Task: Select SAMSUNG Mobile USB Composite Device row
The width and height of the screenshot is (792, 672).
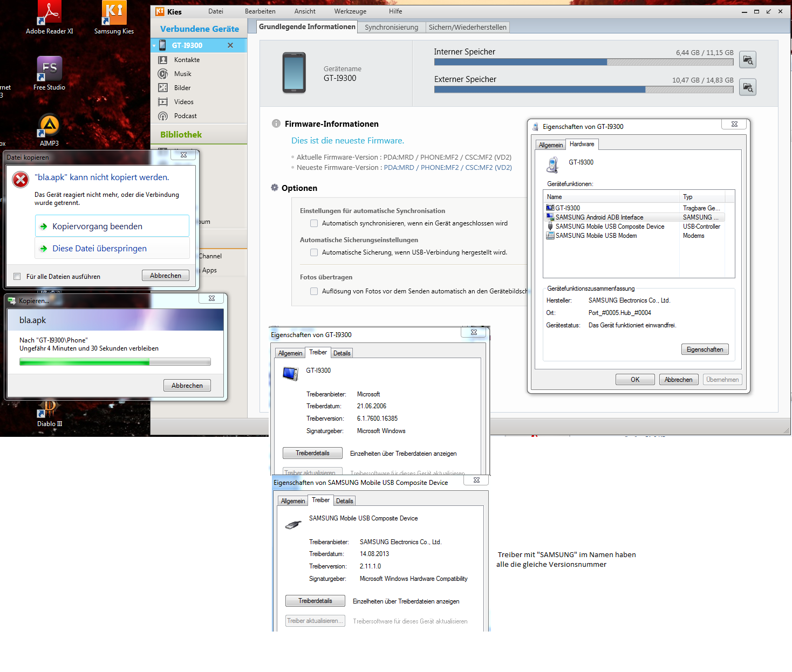Action: coord(634,227)
